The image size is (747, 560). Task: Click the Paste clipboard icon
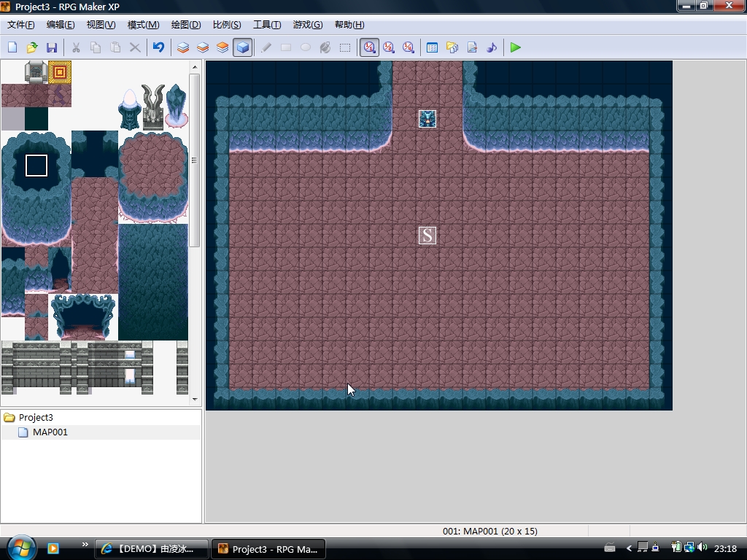pyautogui.click(x=115, y=47)
